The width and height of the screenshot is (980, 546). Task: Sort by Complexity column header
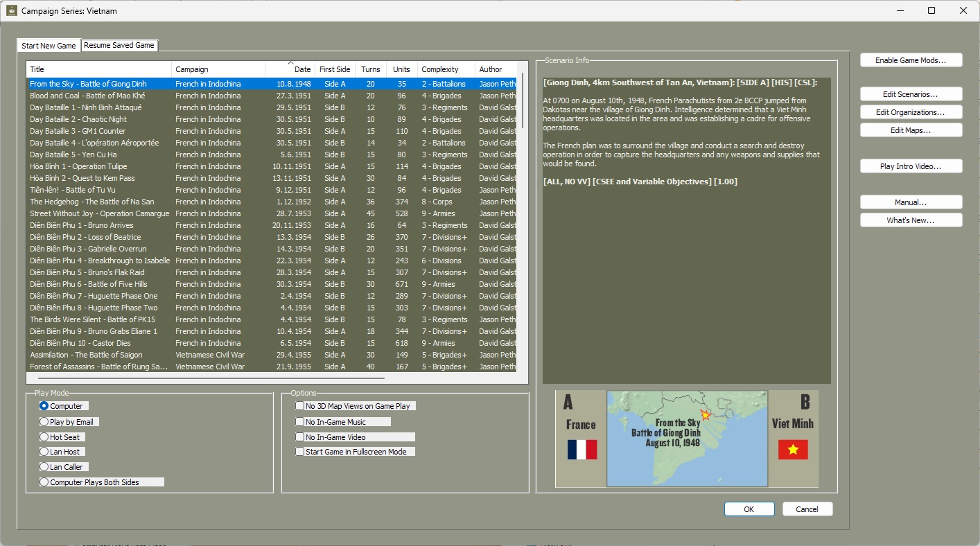point(446,69)
